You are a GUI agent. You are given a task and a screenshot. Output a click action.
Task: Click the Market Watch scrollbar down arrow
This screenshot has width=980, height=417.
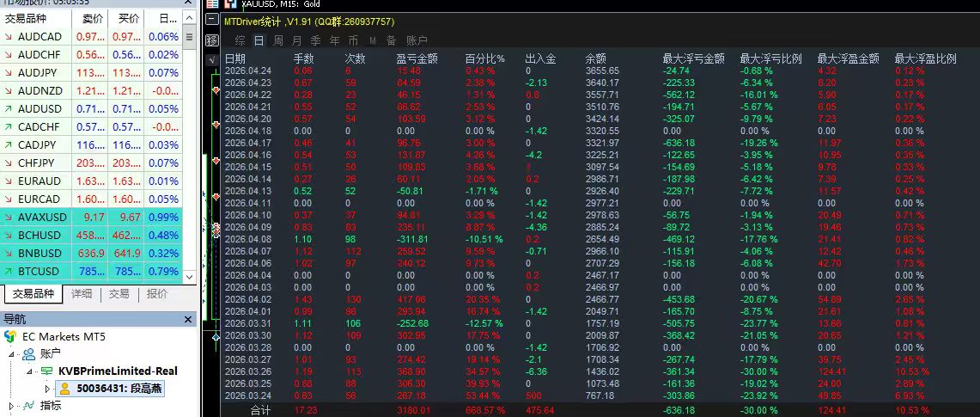coord(190,277)
